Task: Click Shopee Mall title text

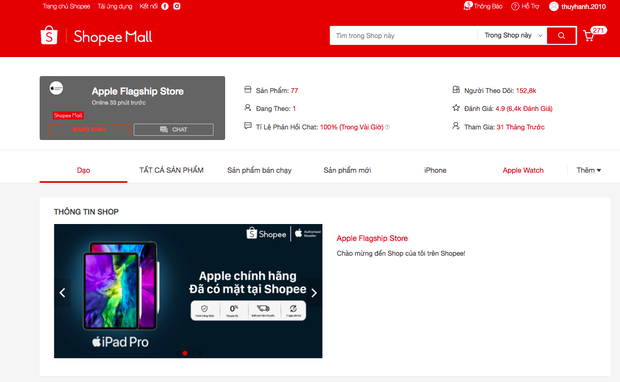Action: 113,37
